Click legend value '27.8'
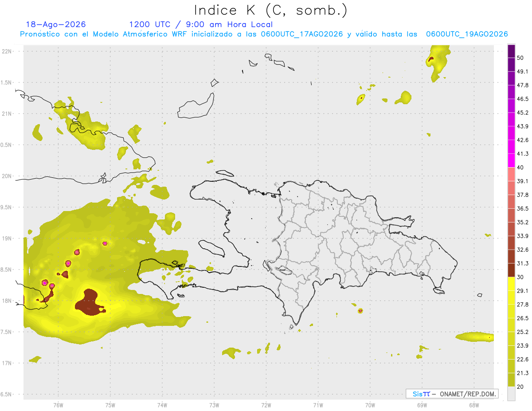The width and height of the screenshot is (532, 411). coord(523,304)
